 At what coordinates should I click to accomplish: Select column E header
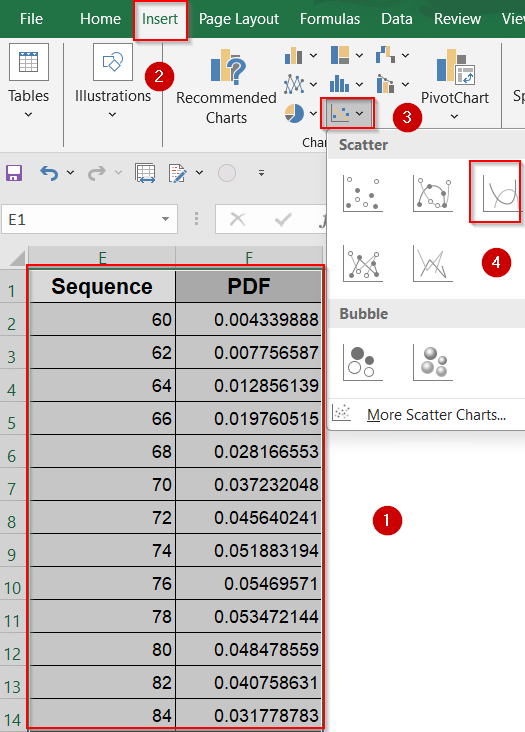point(102,256)
